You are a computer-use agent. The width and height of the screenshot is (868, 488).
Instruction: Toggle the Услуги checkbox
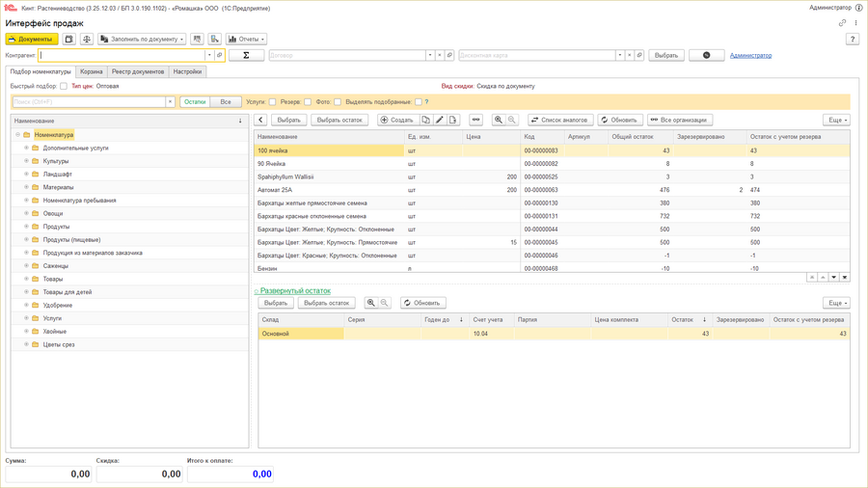point(272,102)
